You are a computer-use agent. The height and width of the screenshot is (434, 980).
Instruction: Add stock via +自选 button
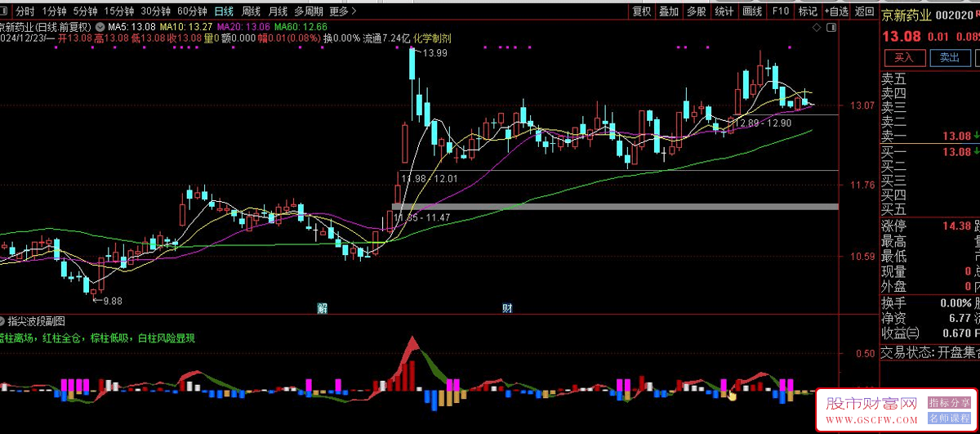[835, 11]
